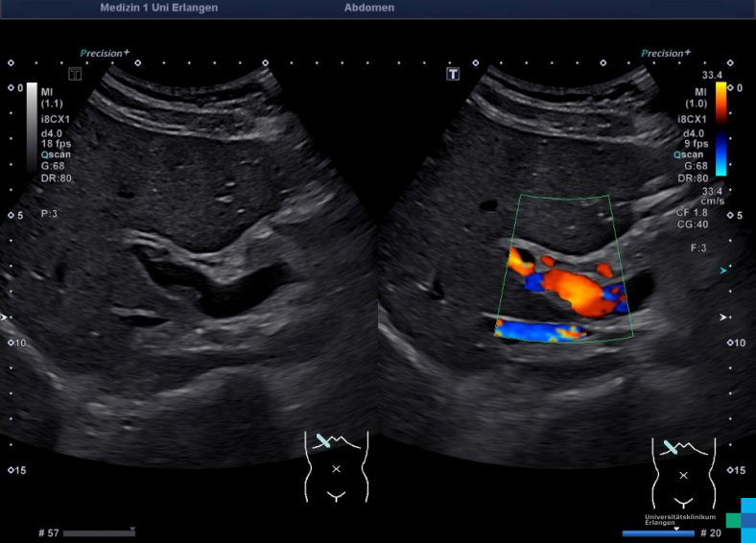
Task: Click the left Precision+ label
Action: 105,54
